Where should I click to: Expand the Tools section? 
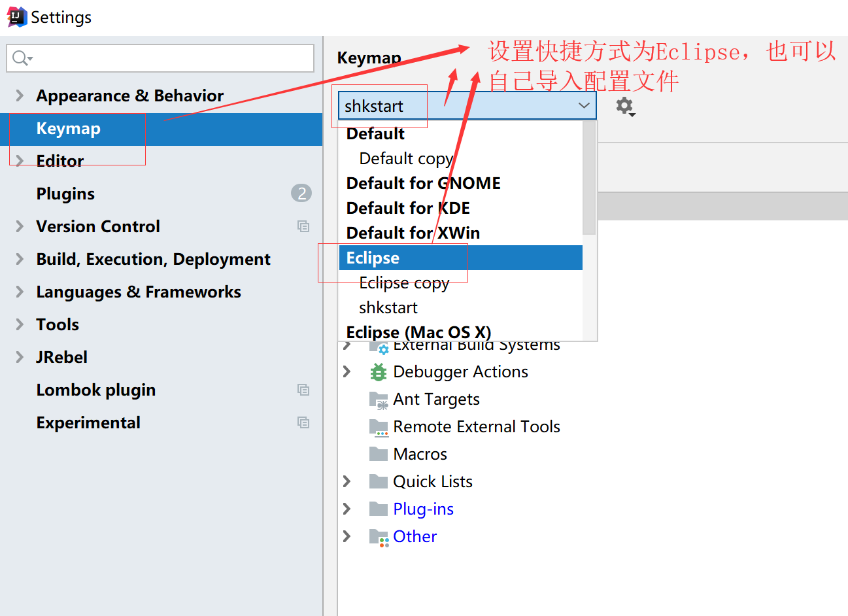pyautogui.click(x=20, y=324)
